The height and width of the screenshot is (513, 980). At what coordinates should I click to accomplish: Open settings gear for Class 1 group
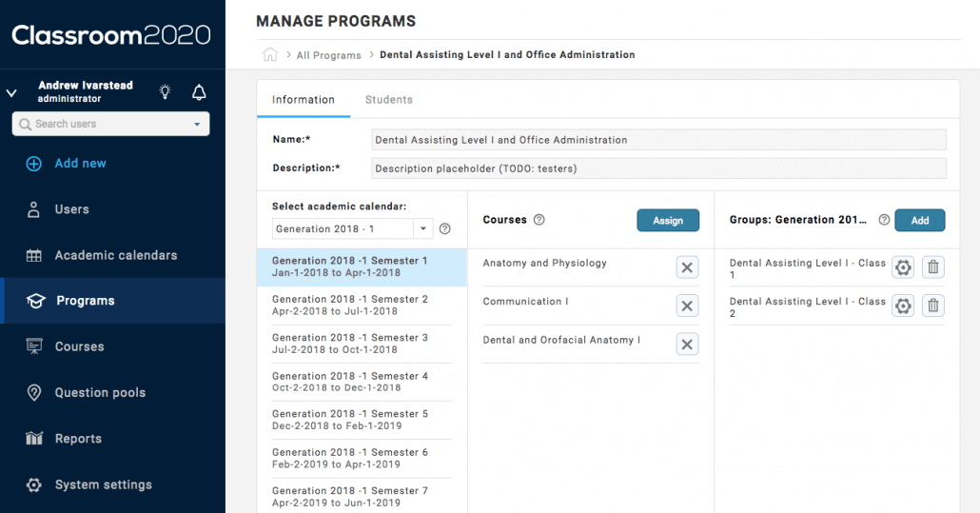click(x=903, y=268)
